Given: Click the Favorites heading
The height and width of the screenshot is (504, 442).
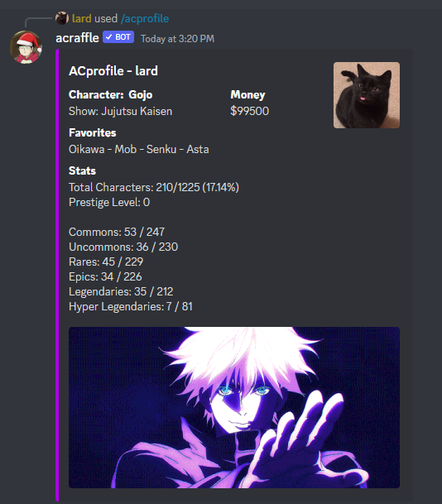Looking at the screenshot, I should [x=92, y=133].
